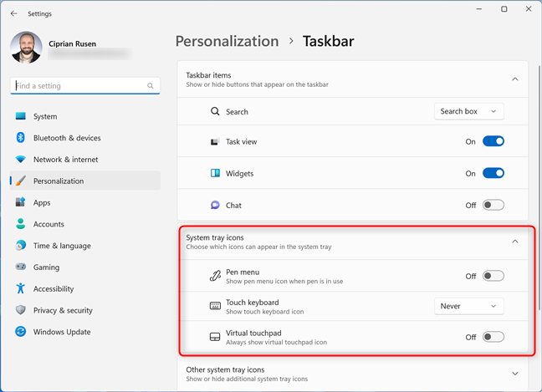Screen dimensions: 542x392
Task: Click the System monitor icon in sidebar
Action: [21, 116]
